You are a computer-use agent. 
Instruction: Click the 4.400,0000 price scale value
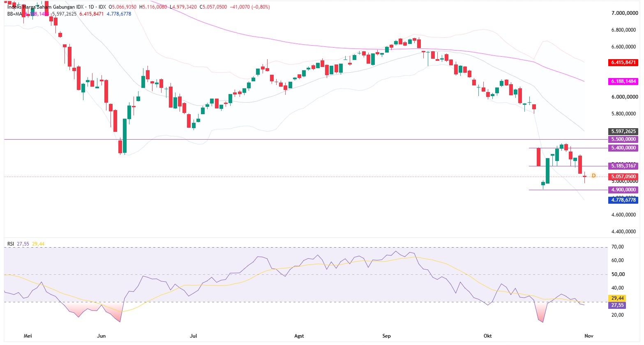click(625, 232)
